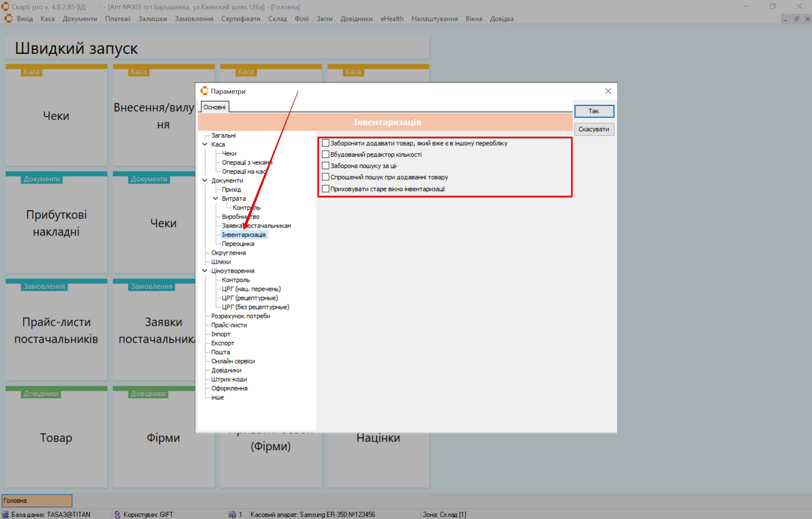
Task: Enable 'Вбудований редактор кількості' checkbox
Action: point(326,154)
